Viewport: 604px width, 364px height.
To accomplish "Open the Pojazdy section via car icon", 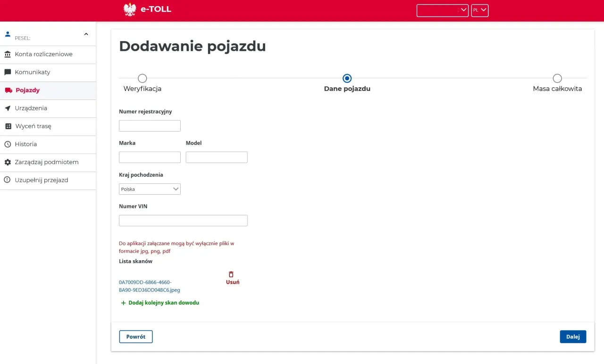I will coord(7,90).
